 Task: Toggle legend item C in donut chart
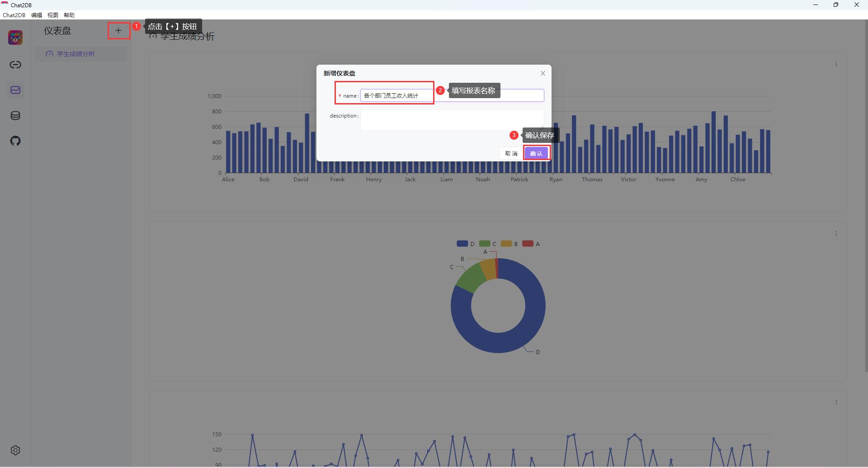coord(487,244)
